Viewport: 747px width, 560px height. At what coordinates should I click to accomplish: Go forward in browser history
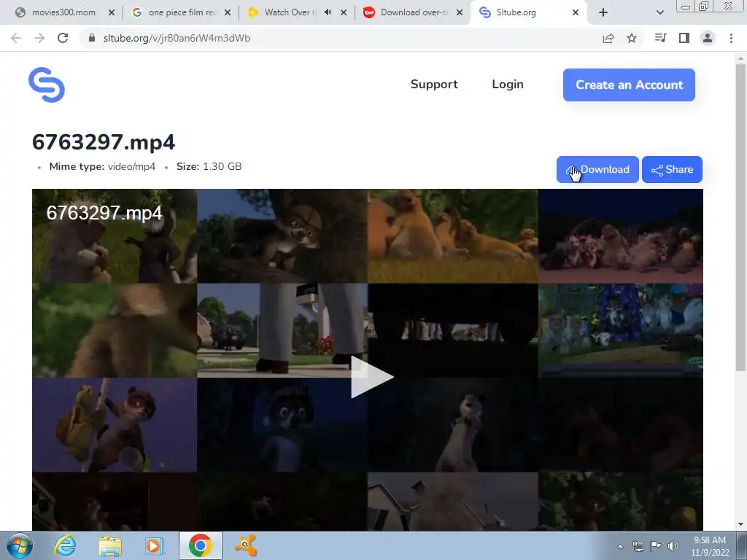point(39,38)
